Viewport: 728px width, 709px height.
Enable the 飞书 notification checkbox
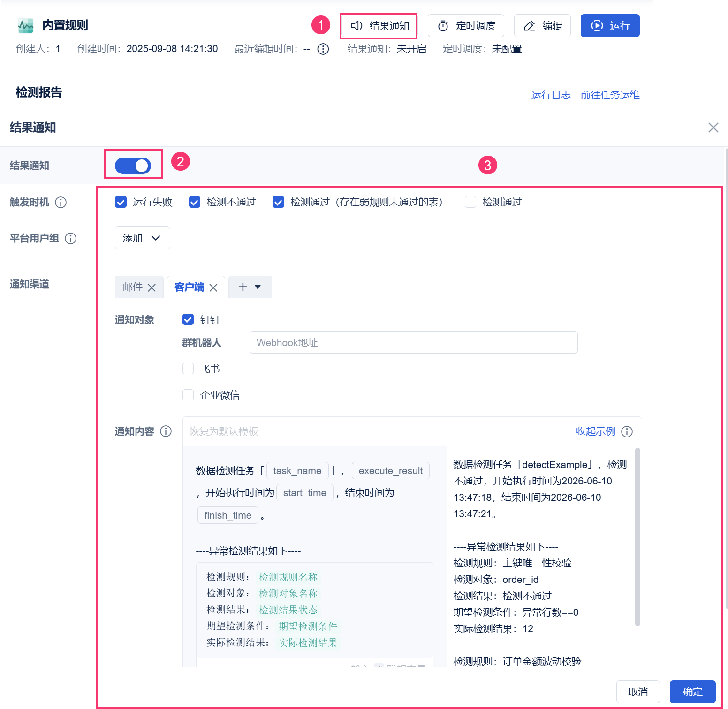pos(188,369)
